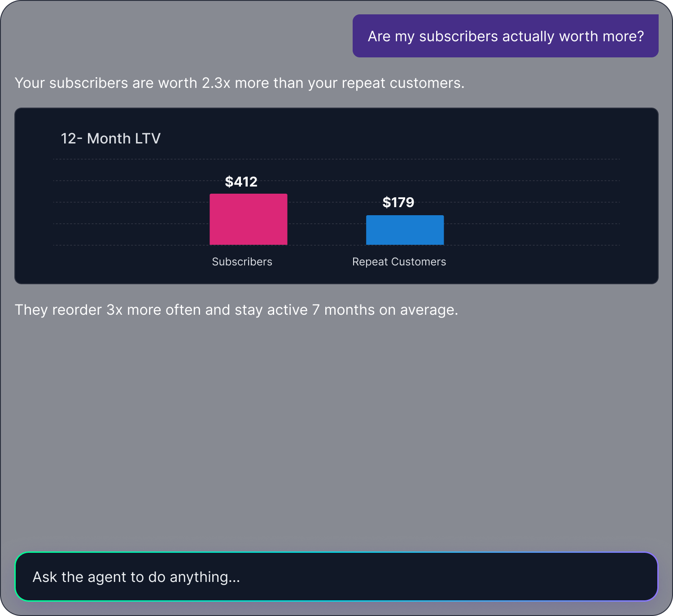Viewport: 673px width, 616px height.
Task: Click the purple user question bubble
Action: pos(506,36)
